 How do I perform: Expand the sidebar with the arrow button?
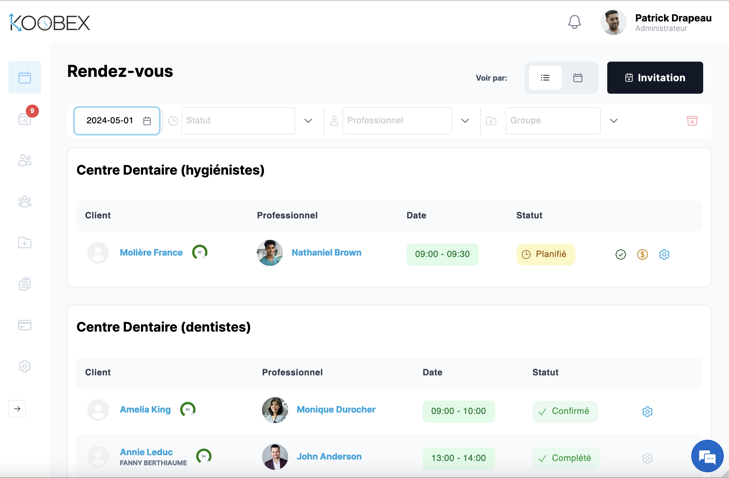pyautogui.click(x=17, y=409)
